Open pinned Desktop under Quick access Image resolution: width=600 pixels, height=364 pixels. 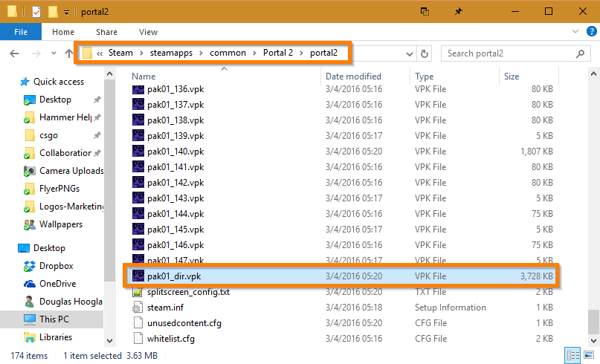pyautogui.click(x=55, y=100)
